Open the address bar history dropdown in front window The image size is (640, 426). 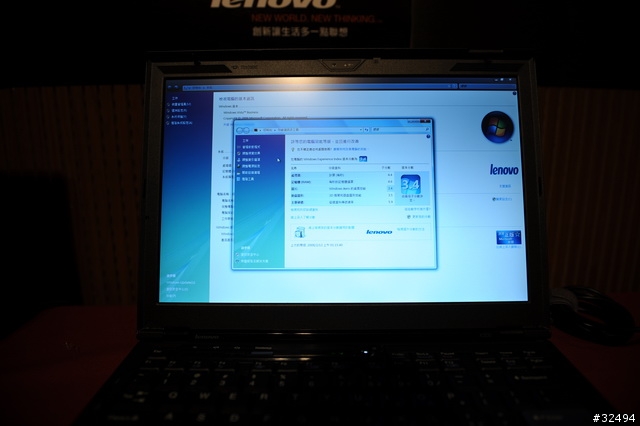(x=361, y=129)
